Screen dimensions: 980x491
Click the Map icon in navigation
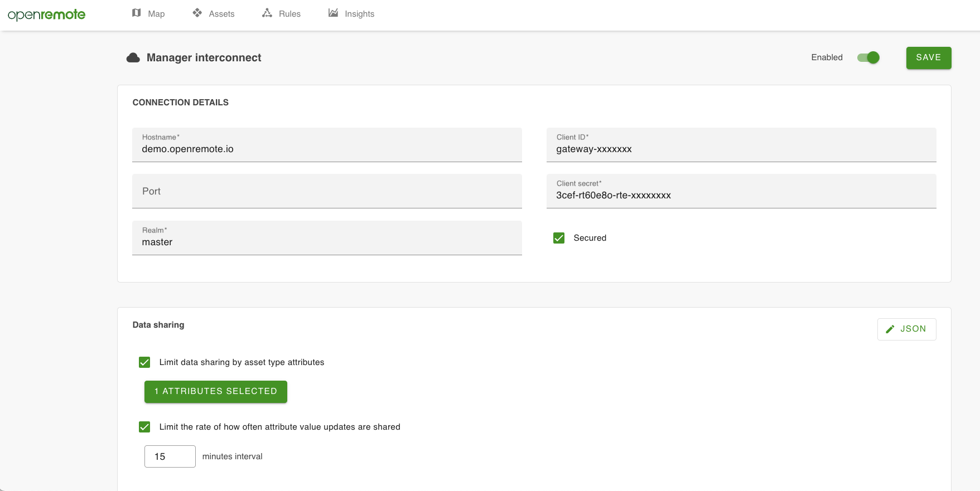(x=137, y=13)
